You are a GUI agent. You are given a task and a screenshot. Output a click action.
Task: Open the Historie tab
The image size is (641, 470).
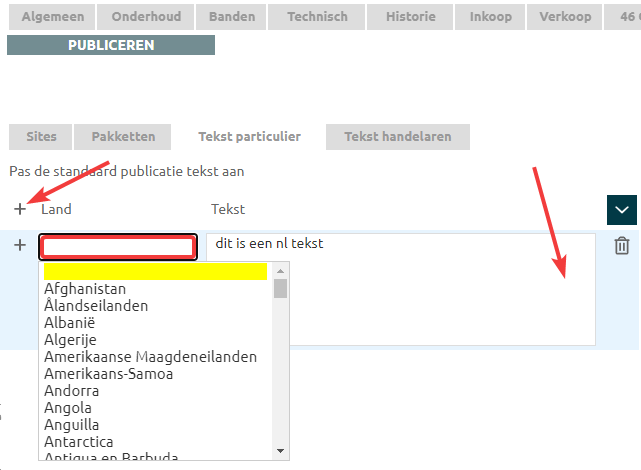(410, 17)
